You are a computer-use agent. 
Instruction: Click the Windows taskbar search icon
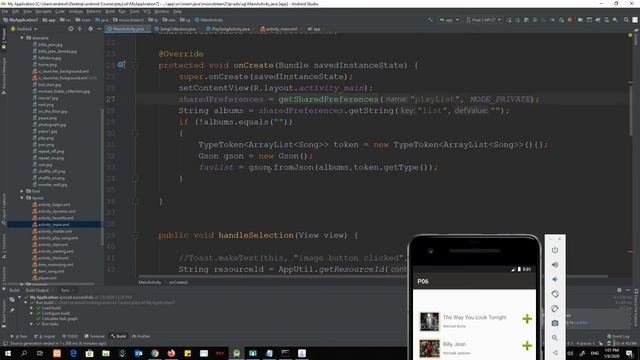(24, 353)
